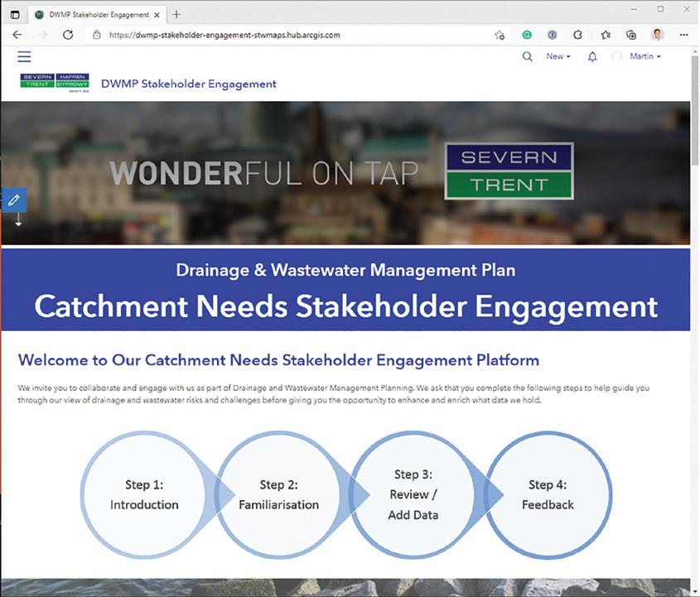Click the white down arrow under edit
The height and width of the screenshot is (597, 700).
pyautogui.click(x=18, y=220)
